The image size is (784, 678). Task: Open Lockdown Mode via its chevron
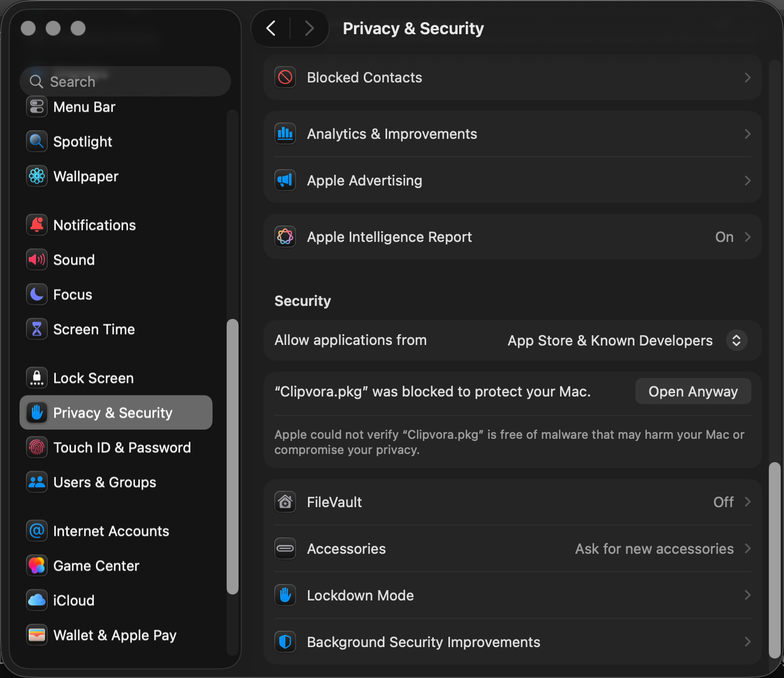748,596
